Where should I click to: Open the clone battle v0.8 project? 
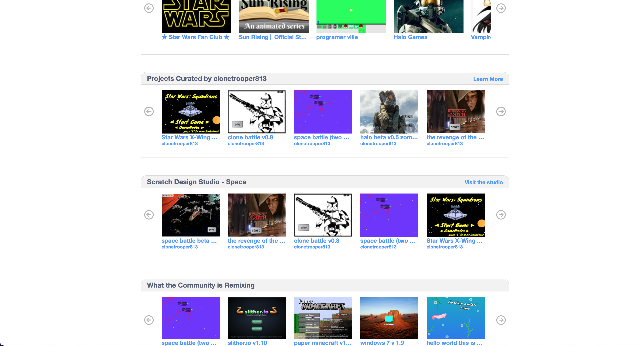click(250, 137)
